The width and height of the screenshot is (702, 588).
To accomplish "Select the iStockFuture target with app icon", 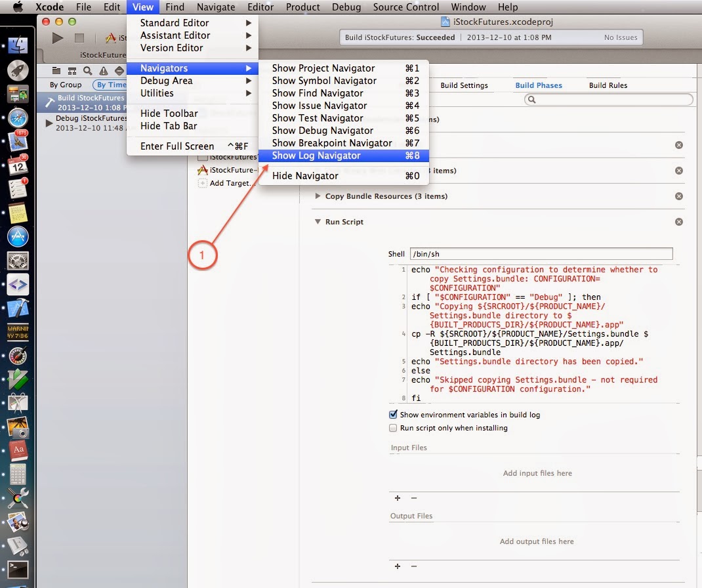I will 228,170.
